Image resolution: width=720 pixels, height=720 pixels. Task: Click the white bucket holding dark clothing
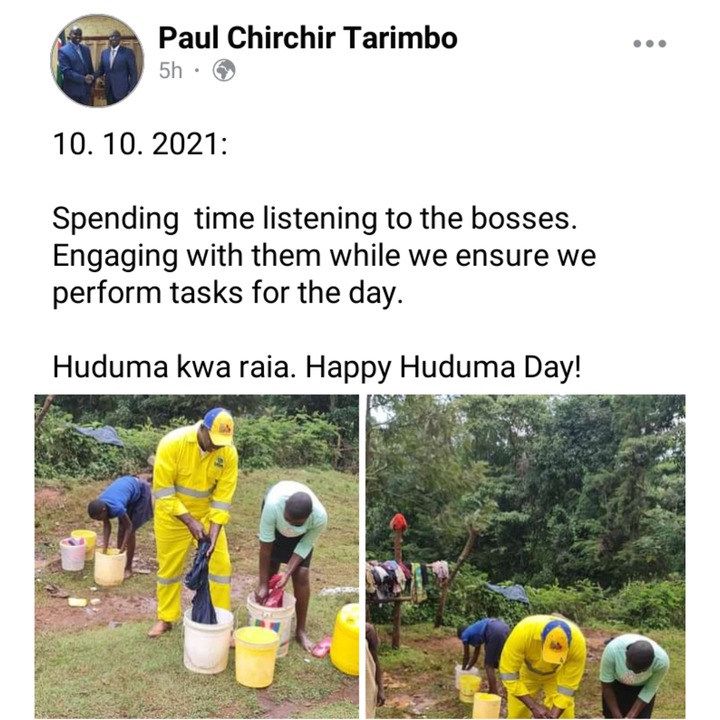(208, 640)
